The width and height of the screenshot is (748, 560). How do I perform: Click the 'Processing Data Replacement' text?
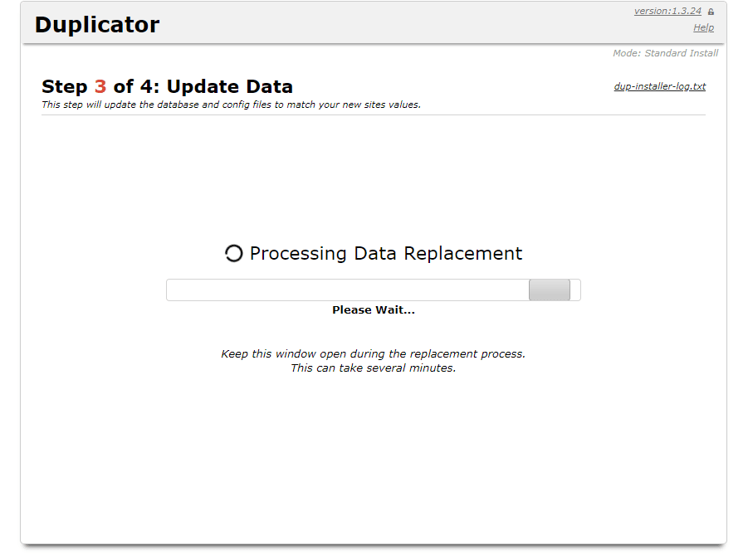(386, 254)
